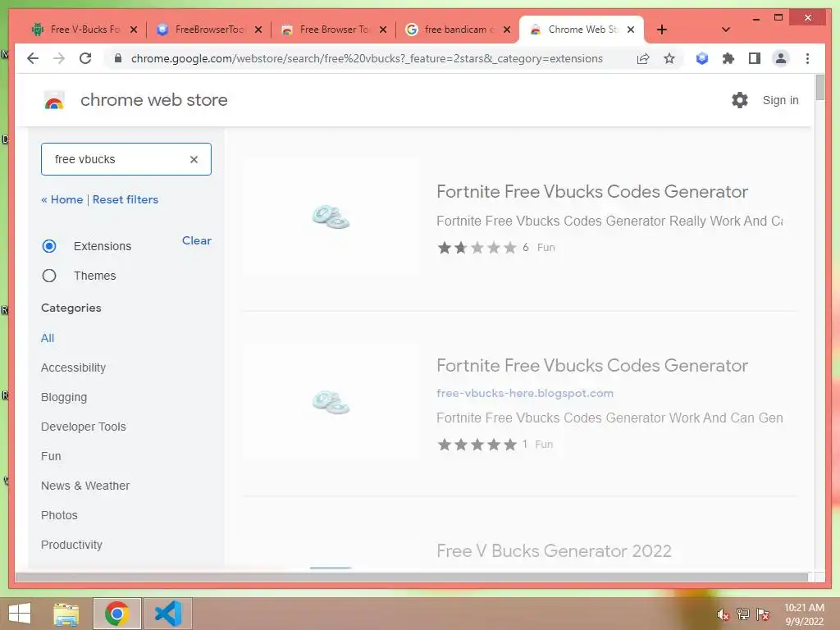Close the Free V-Bucks tab
The image size is (840, 630).
click(x=134, y=30)
